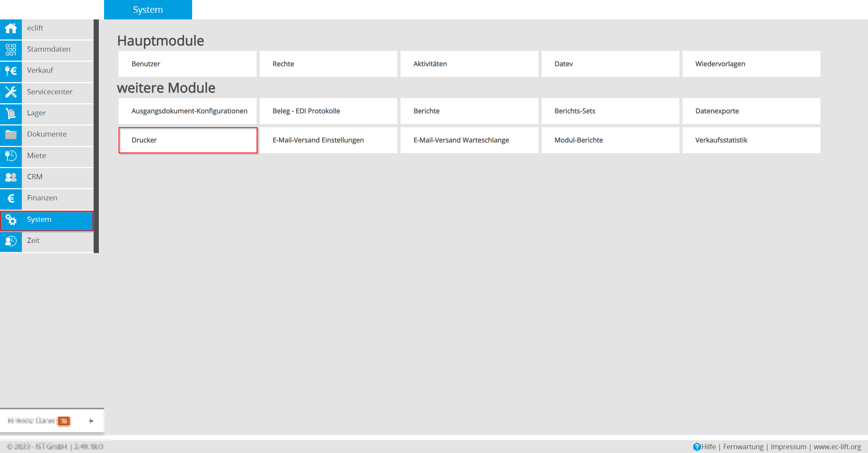
Task: Open the Verkaufsstatistik module tile
Action: point(751,140)
